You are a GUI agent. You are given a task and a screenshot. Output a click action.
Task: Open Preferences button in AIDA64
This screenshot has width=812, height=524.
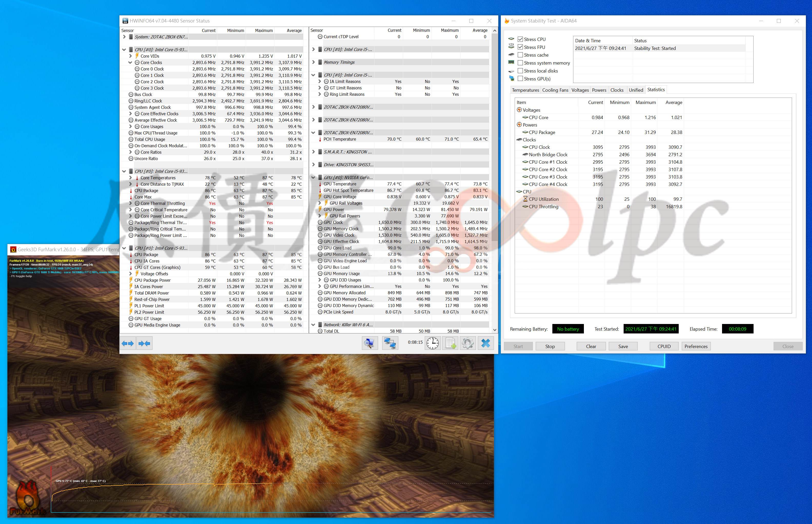[696, 346]
